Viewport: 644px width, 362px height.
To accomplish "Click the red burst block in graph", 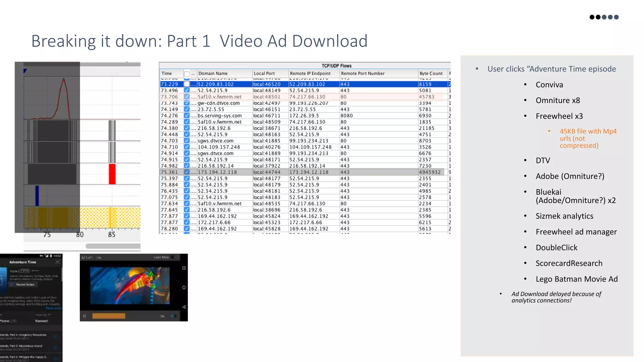I will pos(112,174).
